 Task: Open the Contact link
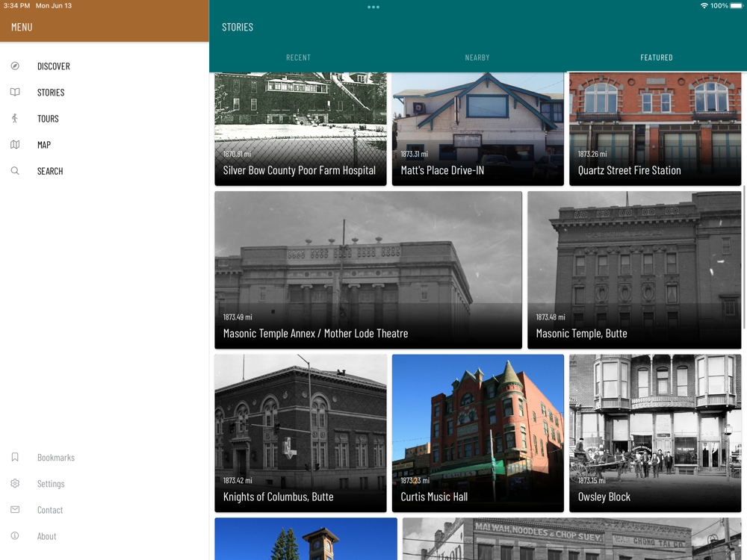tap(49, 510)
